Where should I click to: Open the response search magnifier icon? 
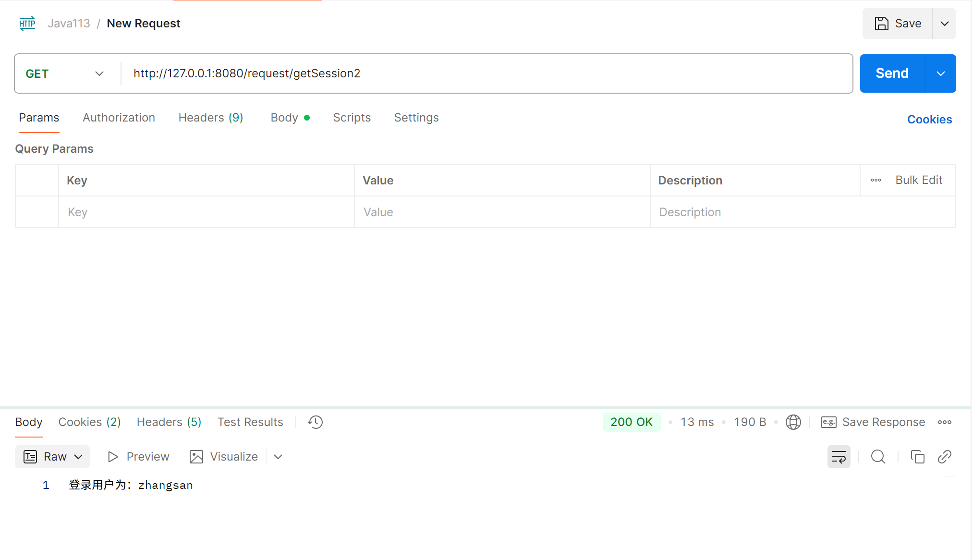[878, 457]
